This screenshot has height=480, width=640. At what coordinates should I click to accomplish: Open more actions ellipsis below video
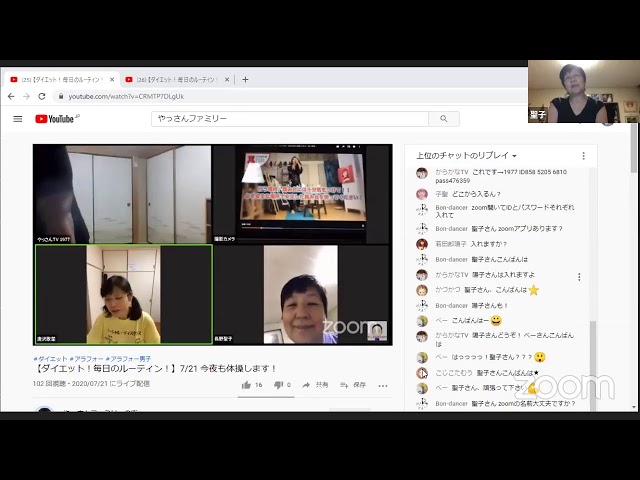383,386
